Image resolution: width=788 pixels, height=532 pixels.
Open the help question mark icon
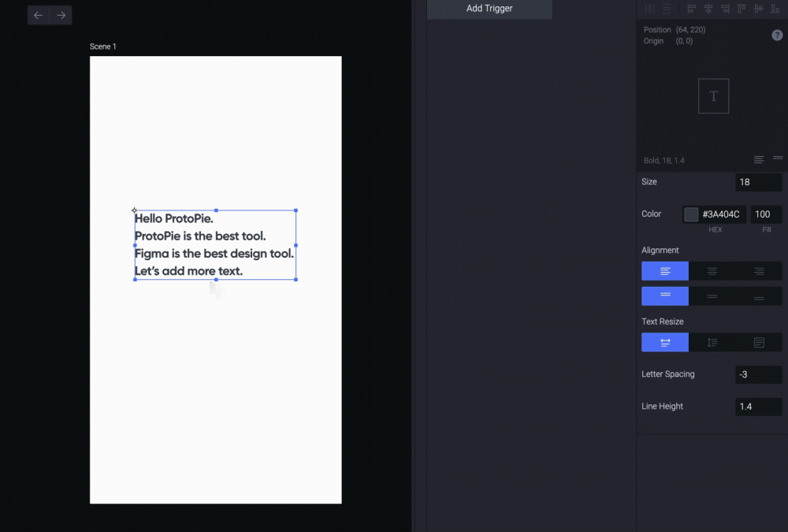point(777,35)
